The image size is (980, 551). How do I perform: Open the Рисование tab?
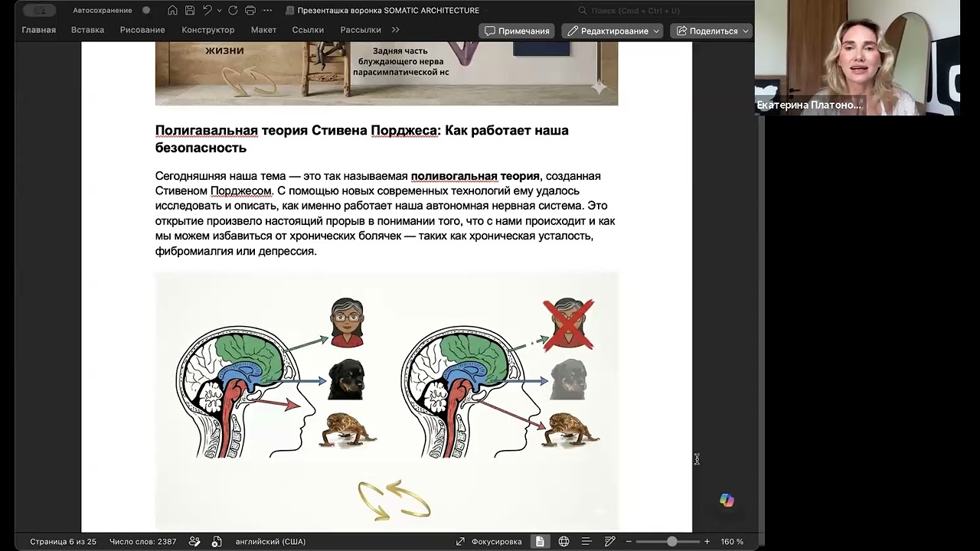142,30
